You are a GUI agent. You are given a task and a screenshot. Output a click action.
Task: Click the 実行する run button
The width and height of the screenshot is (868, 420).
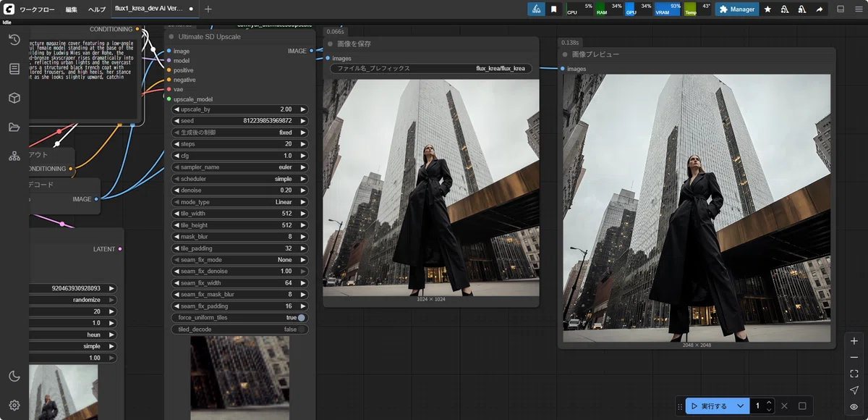tap(709, 406)
